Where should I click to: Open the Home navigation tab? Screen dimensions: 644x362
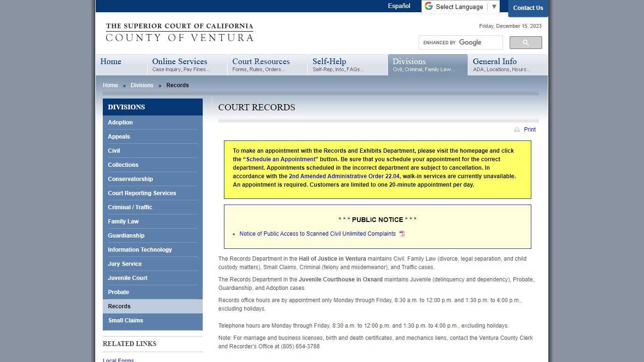(x=121, y=65)
